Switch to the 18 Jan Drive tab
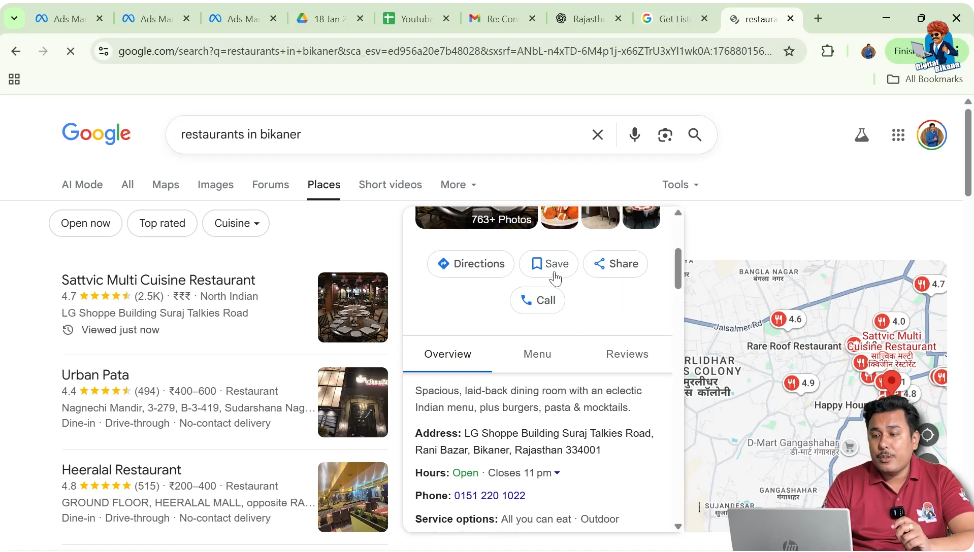Image resolution: width=974 pixels, height=552 pixels. pos(330,19)
